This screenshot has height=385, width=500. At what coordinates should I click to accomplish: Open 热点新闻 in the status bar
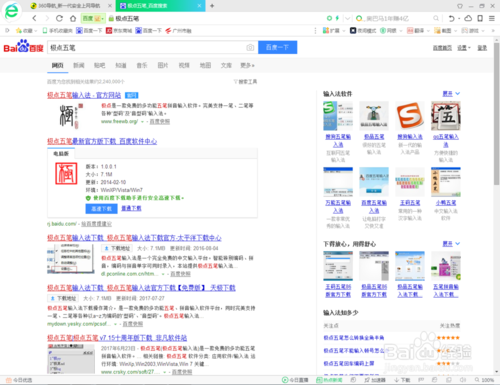329,380
